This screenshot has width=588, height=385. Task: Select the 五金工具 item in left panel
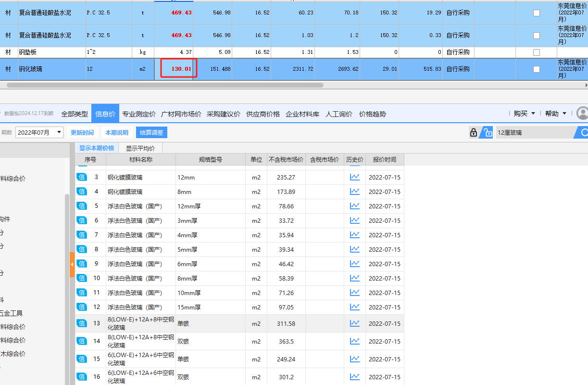coord(11,313)
